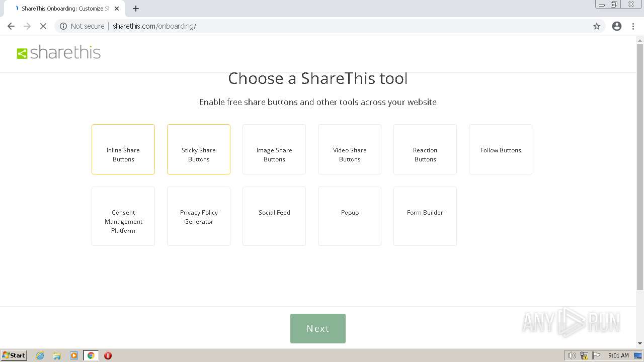Viewport: 644px width, 362px height.
Task: Open the Chrome three-dot menu
Action: [x=633, y=26]
